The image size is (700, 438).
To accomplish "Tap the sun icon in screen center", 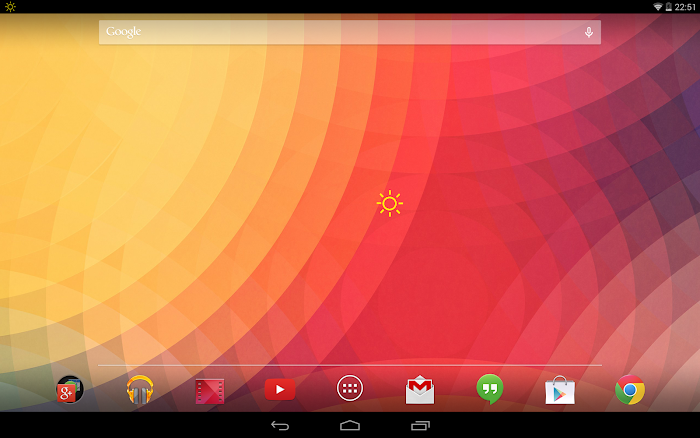I will point(389,204).
